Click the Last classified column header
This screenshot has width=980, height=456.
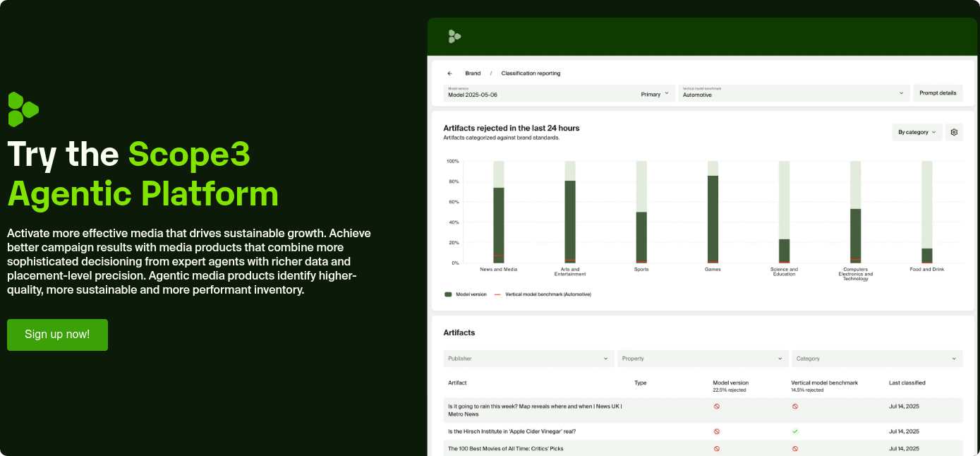907,383
